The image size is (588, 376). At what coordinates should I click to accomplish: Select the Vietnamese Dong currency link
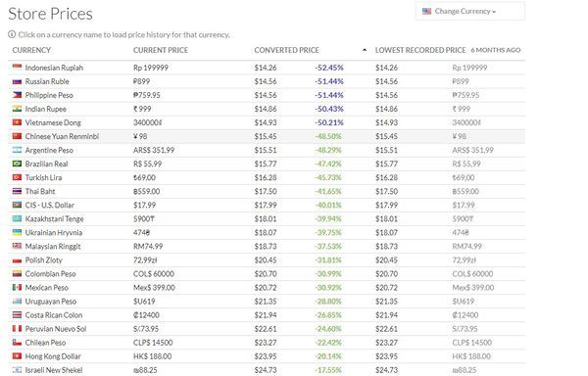53,122
